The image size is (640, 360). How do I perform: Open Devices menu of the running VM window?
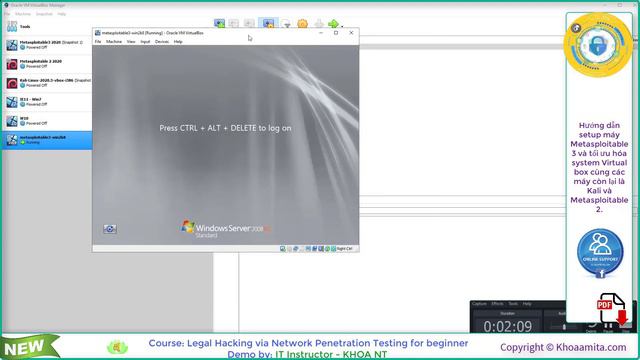point(162,42)
